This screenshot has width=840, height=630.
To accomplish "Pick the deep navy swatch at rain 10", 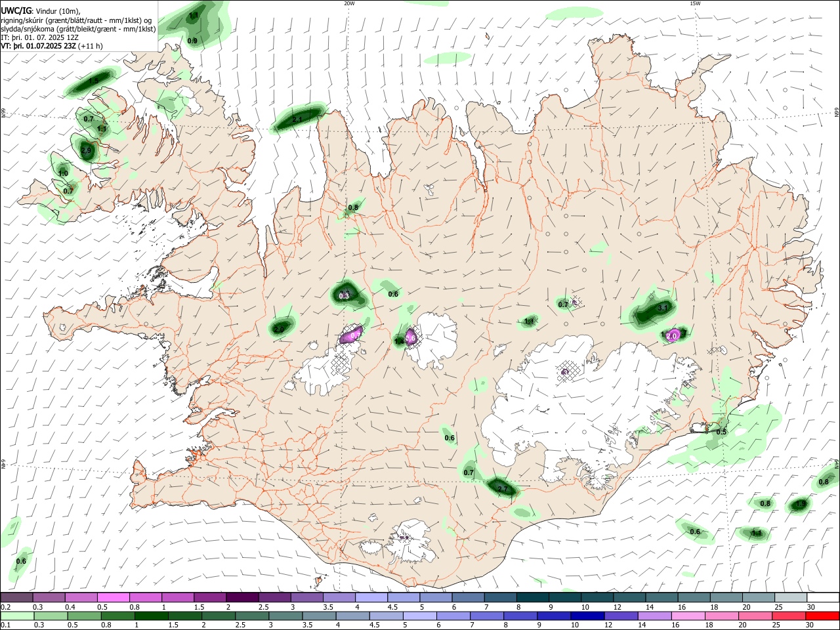I will pyautogui.click(x=588, y=616).
